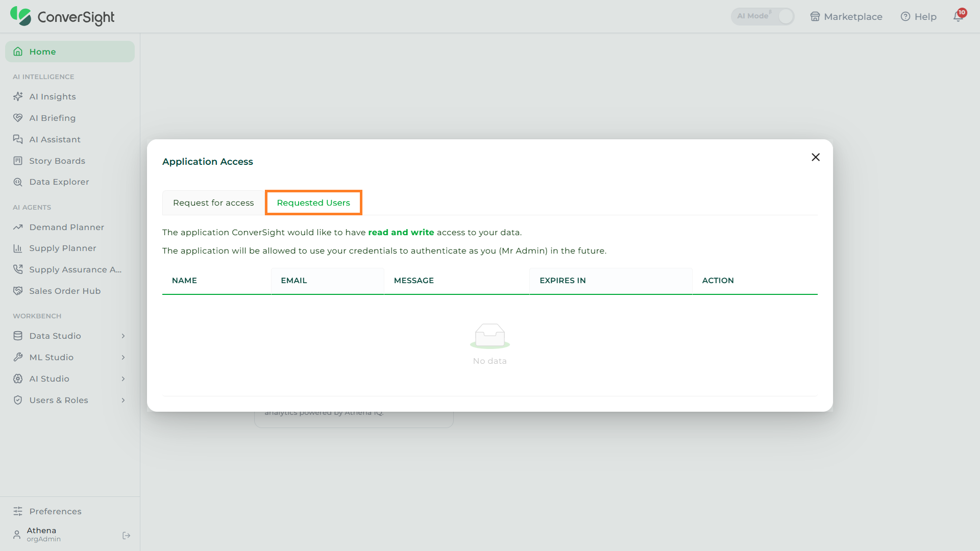980x551 pixels.
Task: Open AI Assistant chat icon
Action: 18,139
